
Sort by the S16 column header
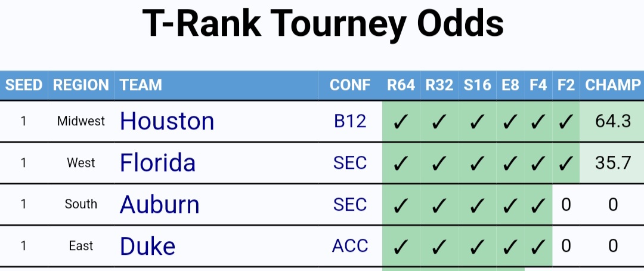coord(477,85)
